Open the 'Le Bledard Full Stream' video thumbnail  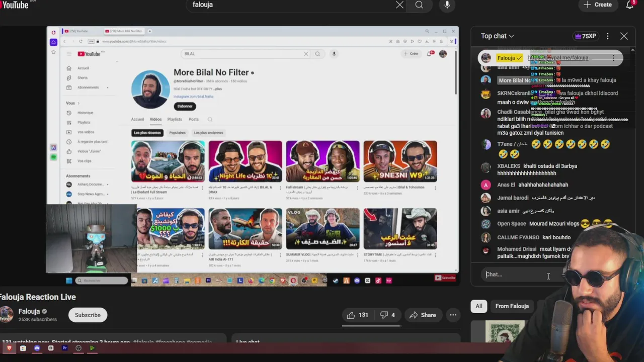point(168,161)
